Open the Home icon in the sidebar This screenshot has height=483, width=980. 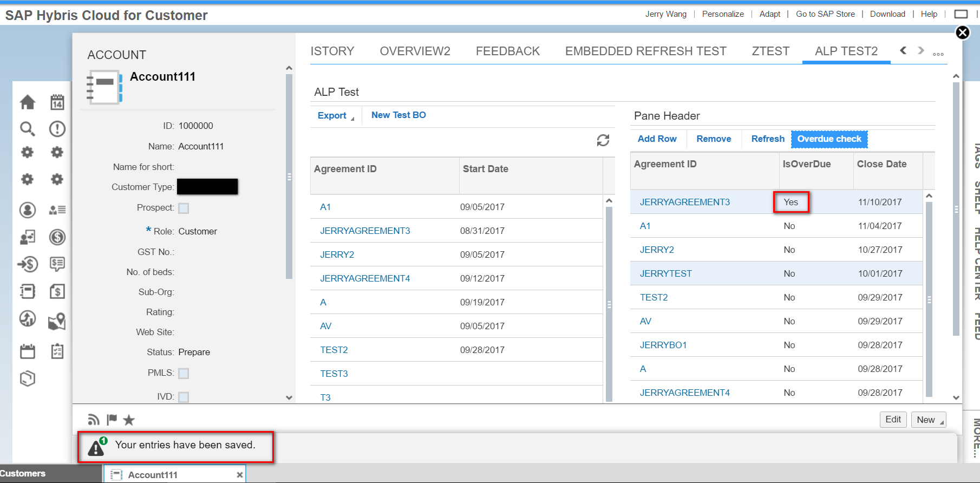pos(28,102)
